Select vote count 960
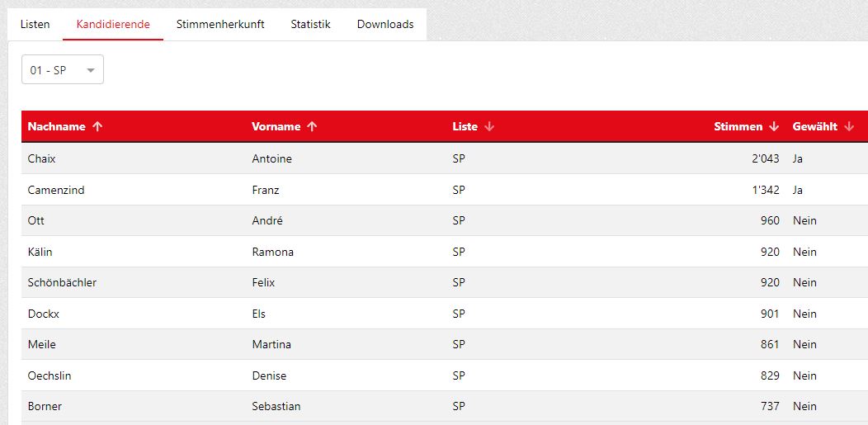 [x=770, y=221]
